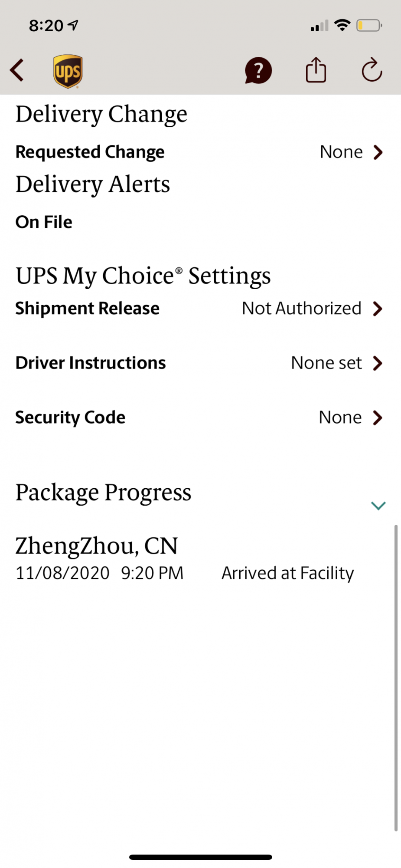Tap the UPS shield logo
This screenshot has height=868, width=401.
tap(68, 71)
